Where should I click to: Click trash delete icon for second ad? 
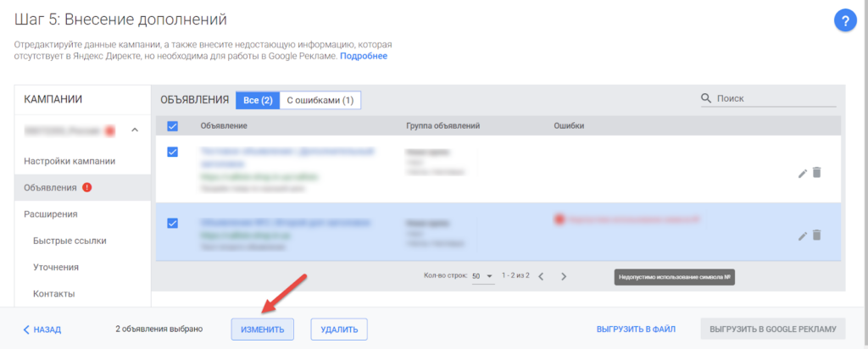pos(817,235)
